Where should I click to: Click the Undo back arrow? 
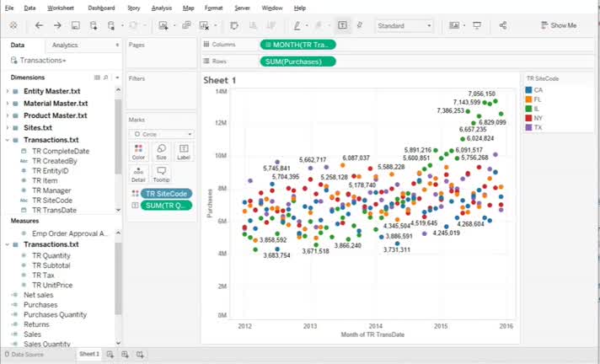point(39,25)
